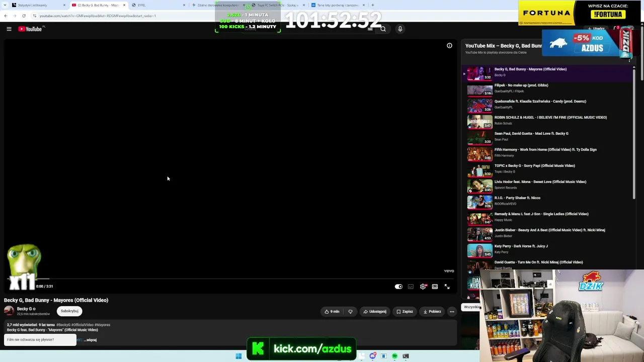Like the video with 9 mln likes

(332, 312)
